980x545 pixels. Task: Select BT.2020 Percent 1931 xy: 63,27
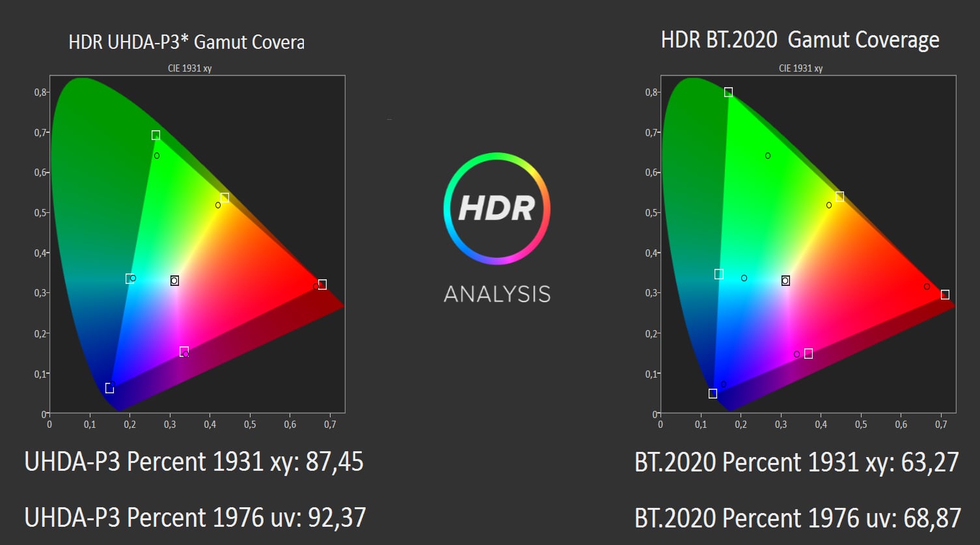797,462
